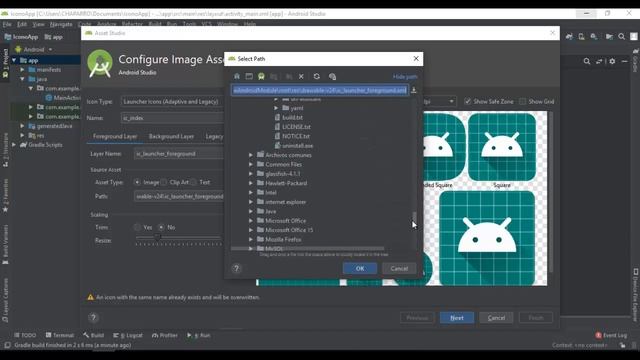The image size is (640, 360).
Task: Cancel the Select Path dialog
Action: (x=399, y=269)
